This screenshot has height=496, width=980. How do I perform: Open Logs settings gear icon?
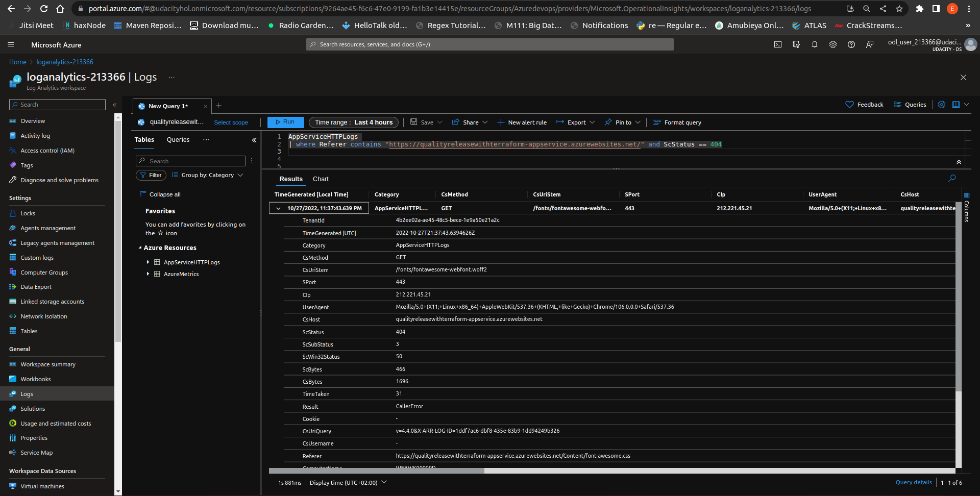(x=942, y=105)
